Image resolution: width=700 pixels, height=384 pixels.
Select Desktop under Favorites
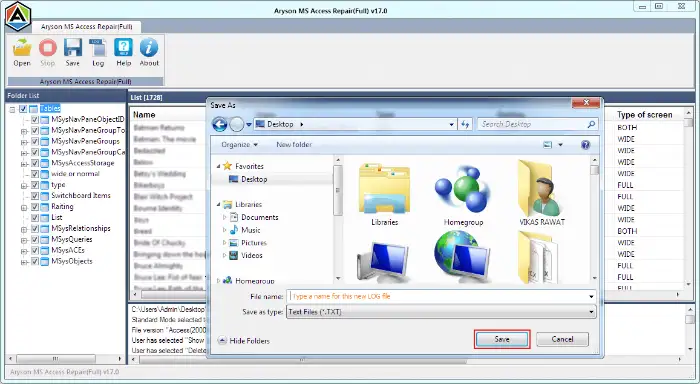pos(254,179)
